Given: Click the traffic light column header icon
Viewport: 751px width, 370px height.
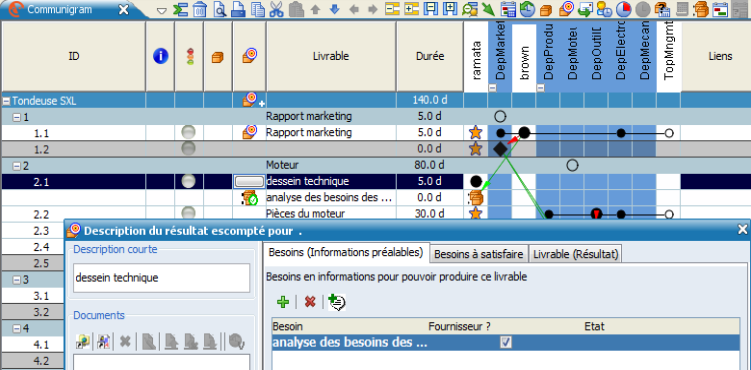Looking at the screenshot, I should (x=190, y=56).
